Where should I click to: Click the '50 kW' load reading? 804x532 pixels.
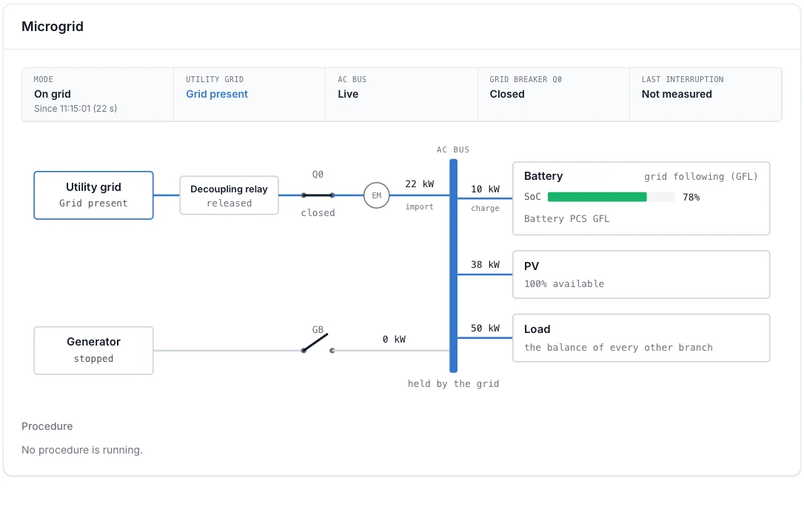[485, 328]
